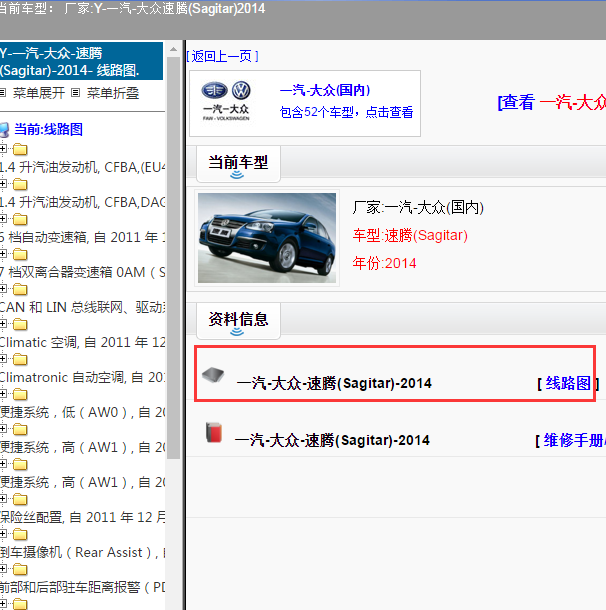Image resolution: width=606 pixels, height=610 pixels.
Task: Click the FAW-Volkswagen brand logo
Action: coord(226,102)
